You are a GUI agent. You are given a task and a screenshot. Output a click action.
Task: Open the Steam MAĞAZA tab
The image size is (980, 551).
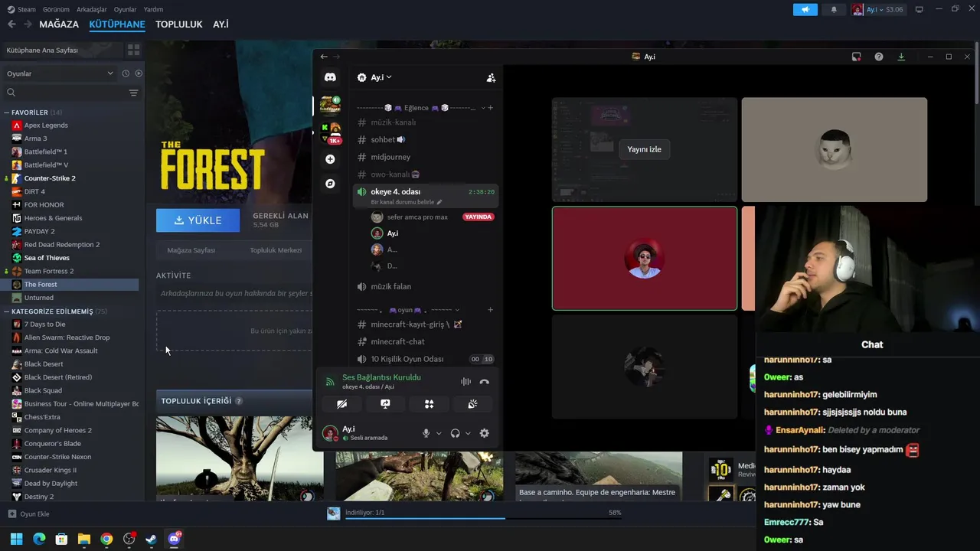(59, 24)
